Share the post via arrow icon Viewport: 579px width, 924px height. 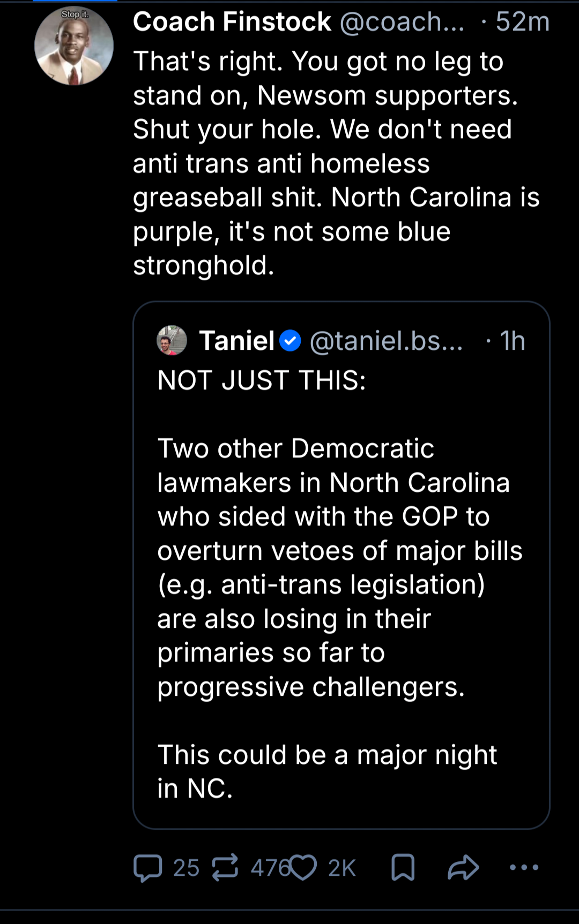point(463,868)
